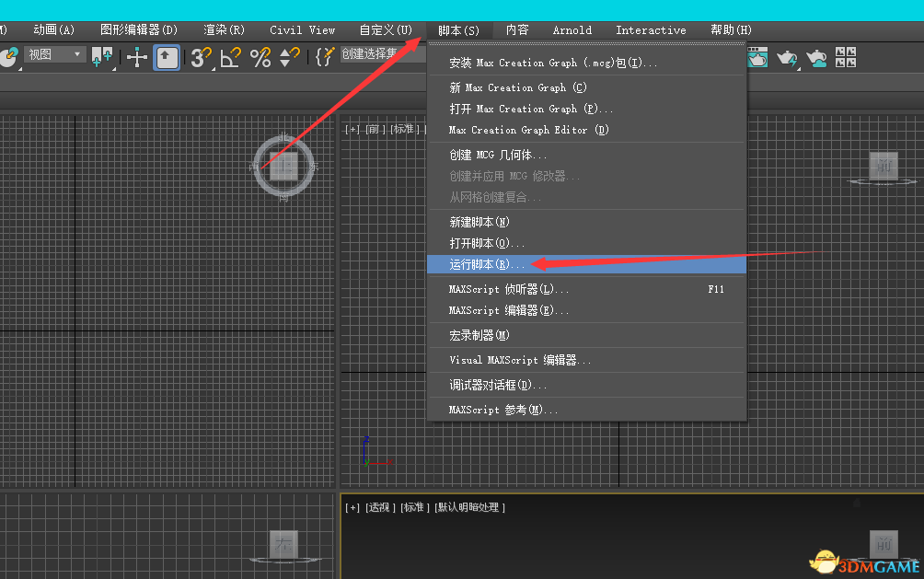Toggle 3D Snaps on the toolbar

(201, 57)
